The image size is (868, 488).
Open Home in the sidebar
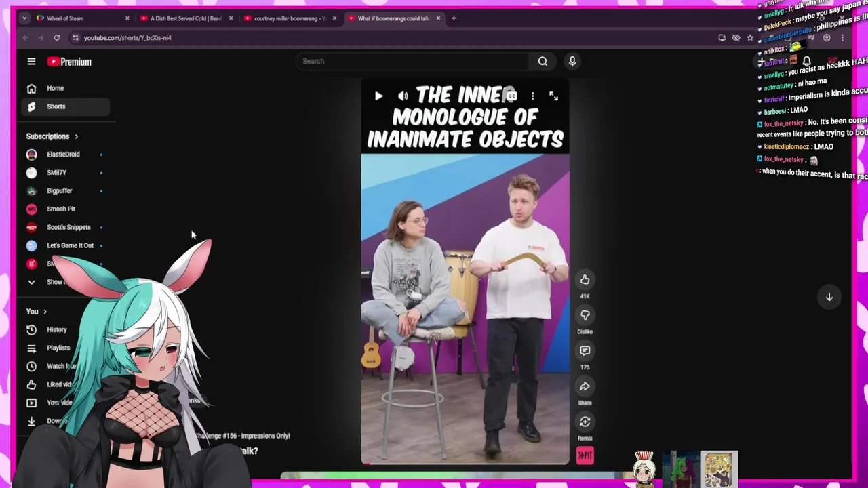pyautogui.click(x=66, y=88)
